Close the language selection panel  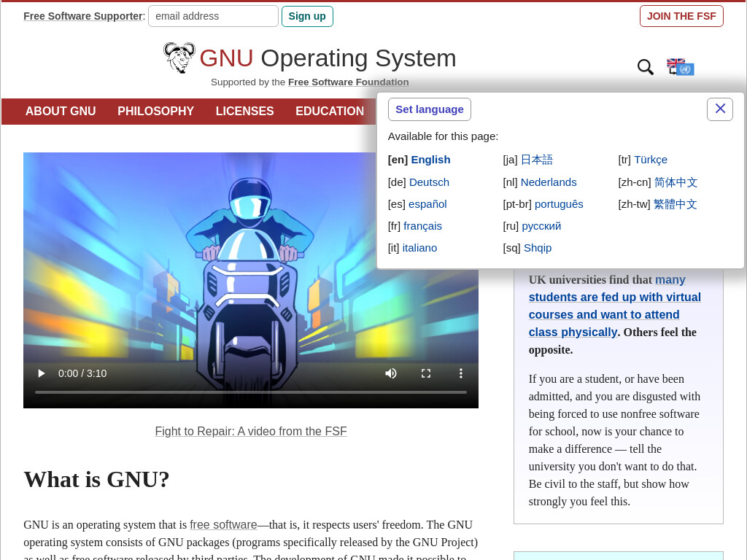click(x=720, y=109)
